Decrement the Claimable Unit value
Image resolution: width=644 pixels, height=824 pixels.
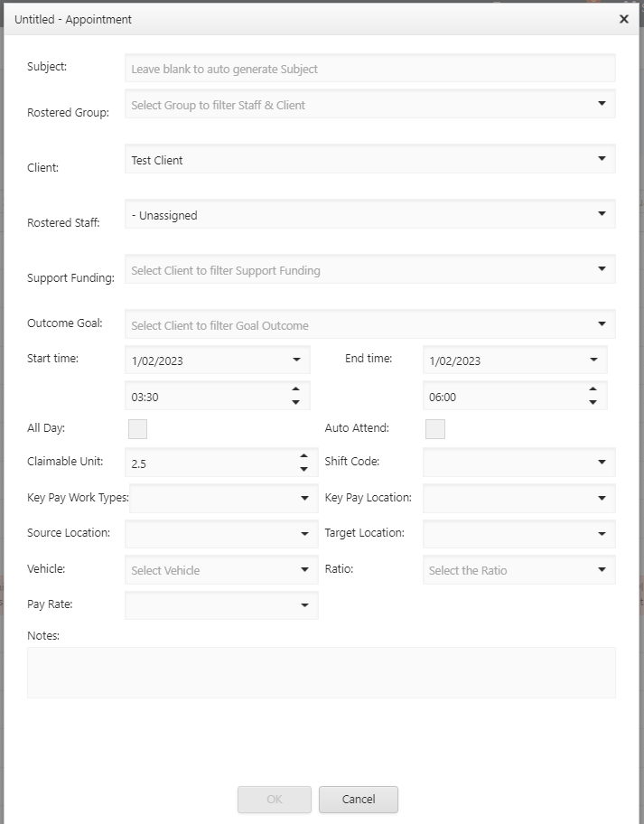303,469
